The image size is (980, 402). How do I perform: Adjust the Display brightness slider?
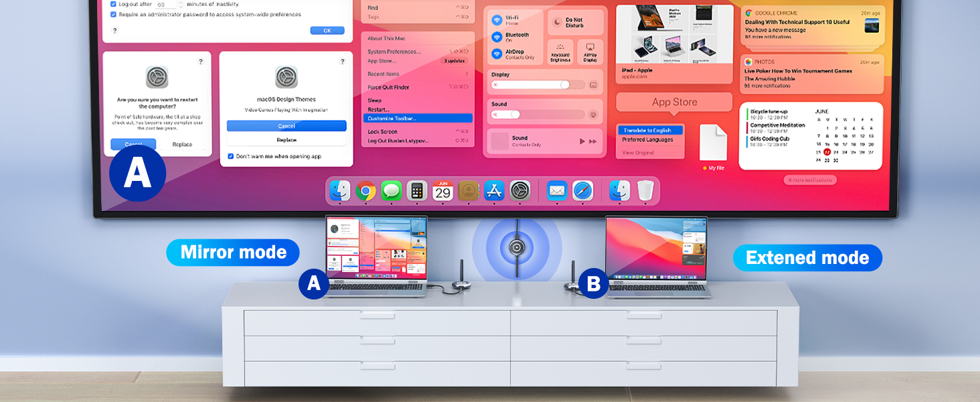point(540,85)
